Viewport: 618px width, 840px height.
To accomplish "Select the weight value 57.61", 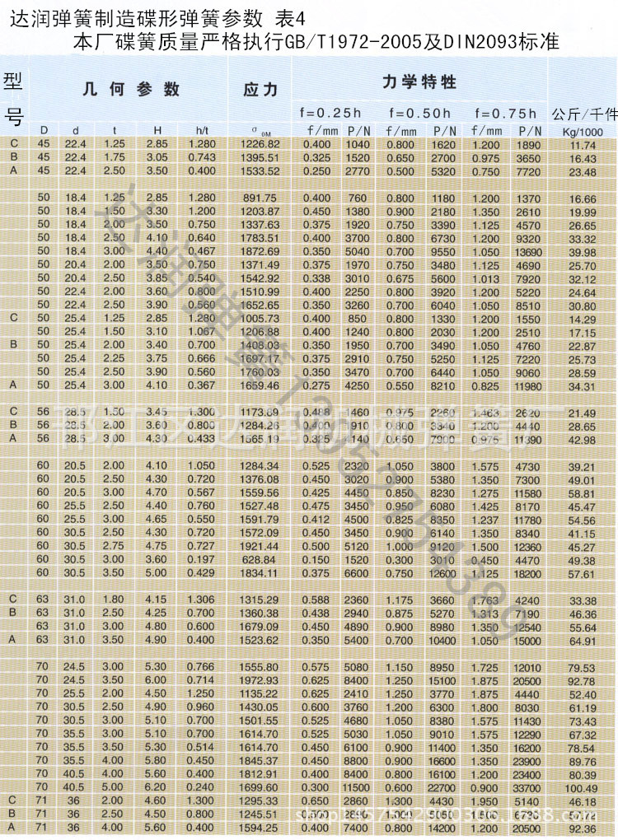I will [583, 574].
